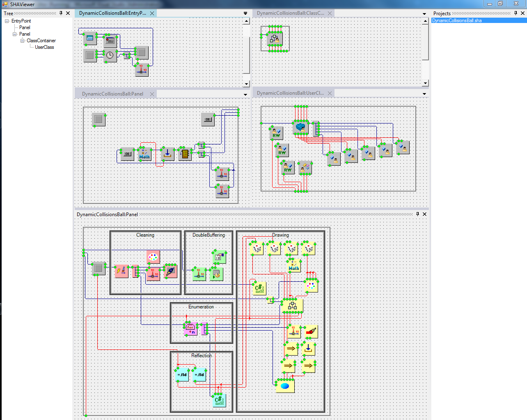Image resolution: width=527 pixels, height=420 pixels.
Task: Activate the DynamicCollisionsBall:UserCl... tab
Action: pyautogui.click(x=290, y=93)
